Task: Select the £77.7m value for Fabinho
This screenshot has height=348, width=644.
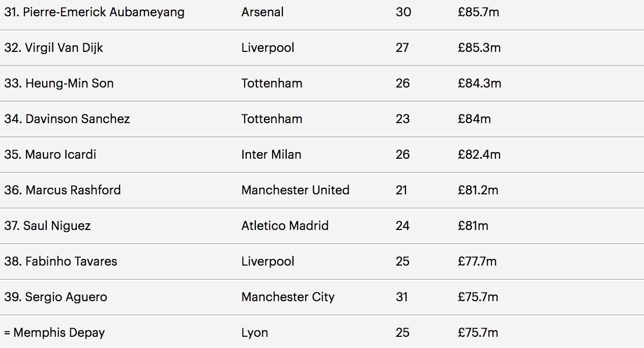Action: 477,262
